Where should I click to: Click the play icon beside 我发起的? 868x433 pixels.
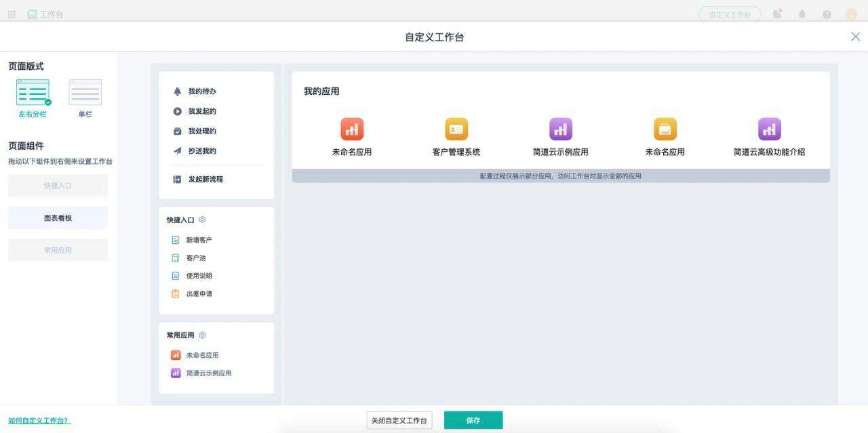tap(177, 111)
